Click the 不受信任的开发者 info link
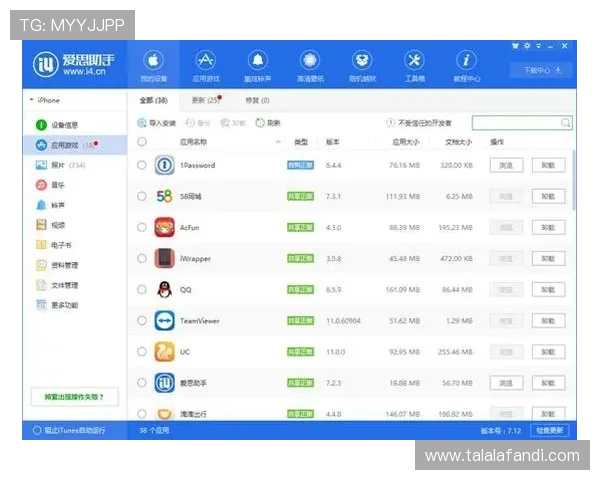 pos(419,123)
